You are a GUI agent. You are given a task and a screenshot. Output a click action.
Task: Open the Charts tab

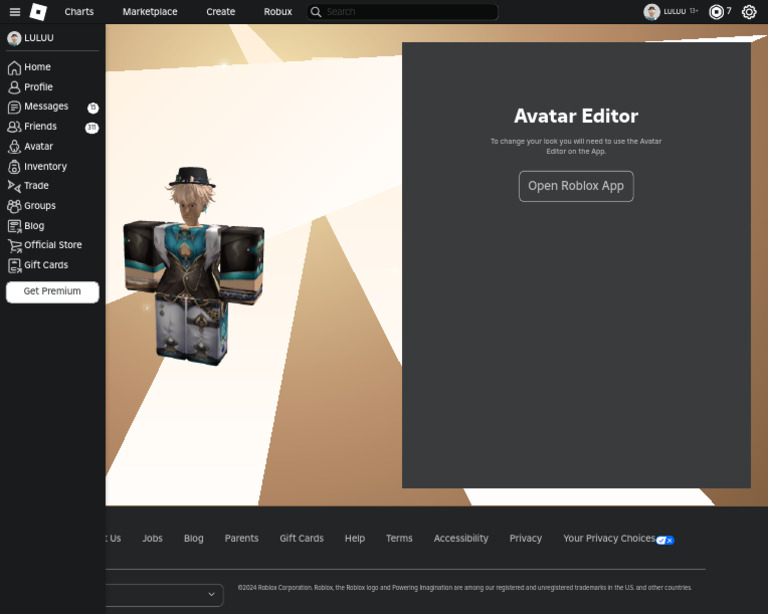[79, 12]
